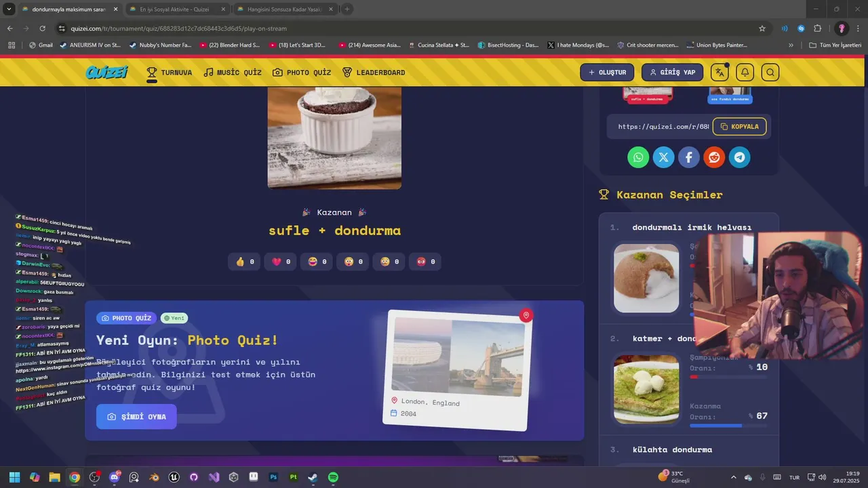Reload the page
The height and width of the screenshot is (488, 868).
pos(42,28)
